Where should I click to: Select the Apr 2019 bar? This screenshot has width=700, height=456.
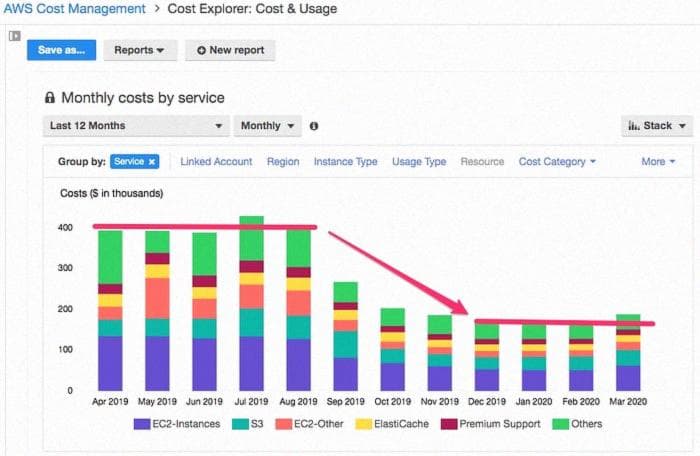point(110,311)
